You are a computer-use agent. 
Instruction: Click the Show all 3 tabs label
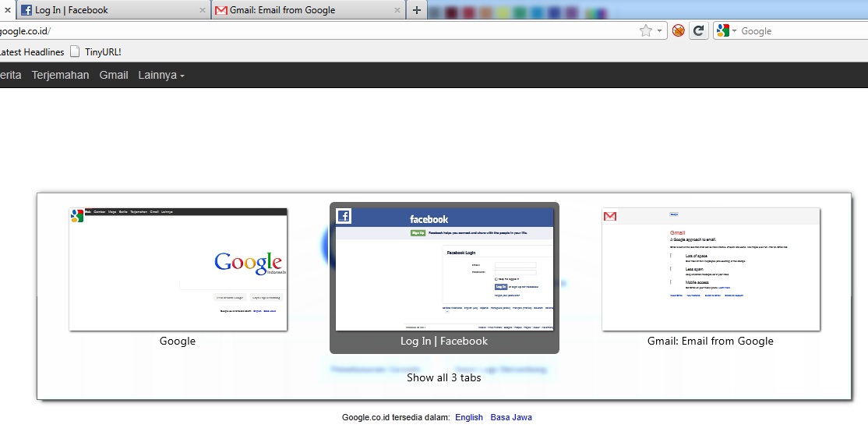[x=444, y=378]
